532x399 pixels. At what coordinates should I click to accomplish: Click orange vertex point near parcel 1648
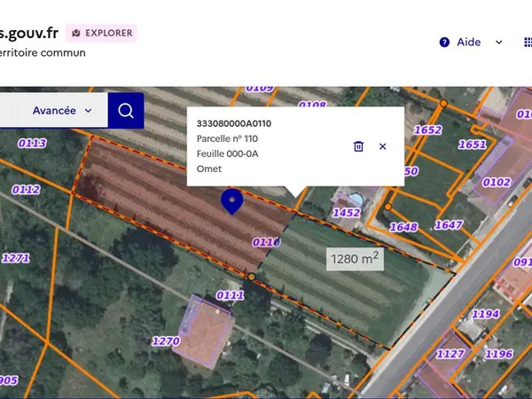tap(388, 207)
